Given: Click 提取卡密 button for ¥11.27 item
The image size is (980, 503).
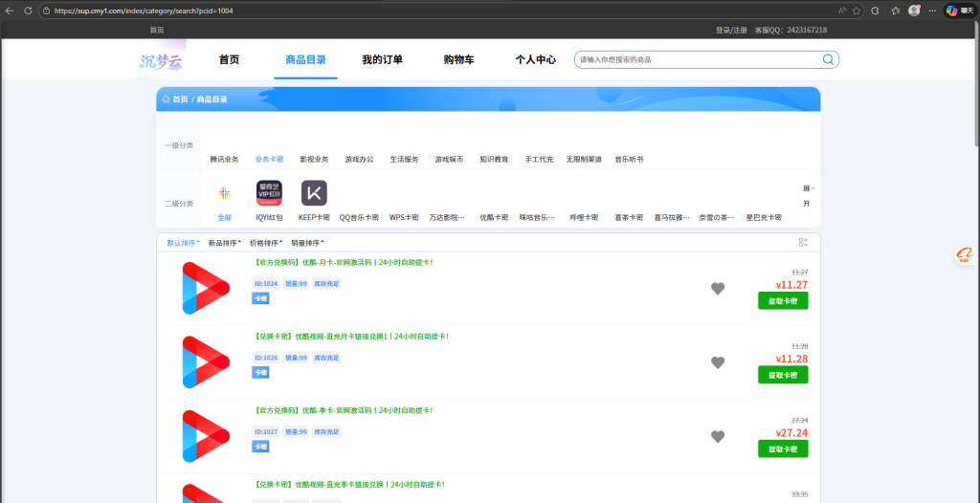Looking at the screenshot, I should tap(783, 300).
